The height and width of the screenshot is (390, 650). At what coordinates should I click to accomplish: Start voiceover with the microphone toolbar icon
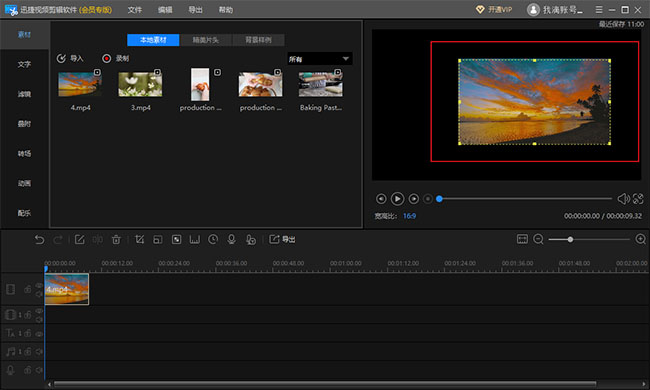tap(231, 240)
